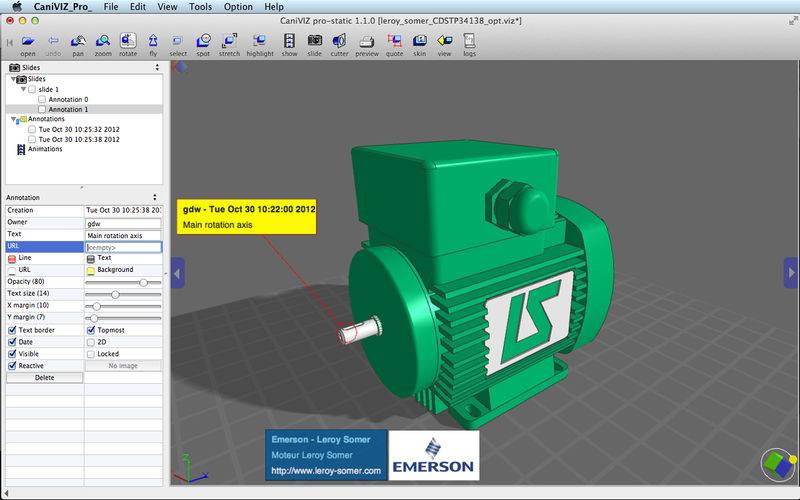Click the Animations filmstrip icon

(x=21, y=149)
